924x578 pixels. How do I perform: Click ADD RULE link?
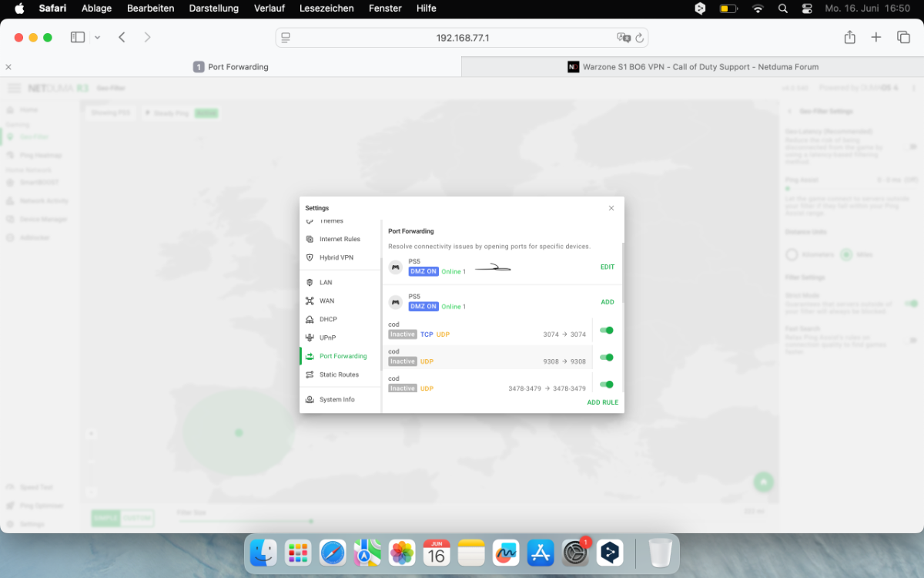click(x=602, y=402)
